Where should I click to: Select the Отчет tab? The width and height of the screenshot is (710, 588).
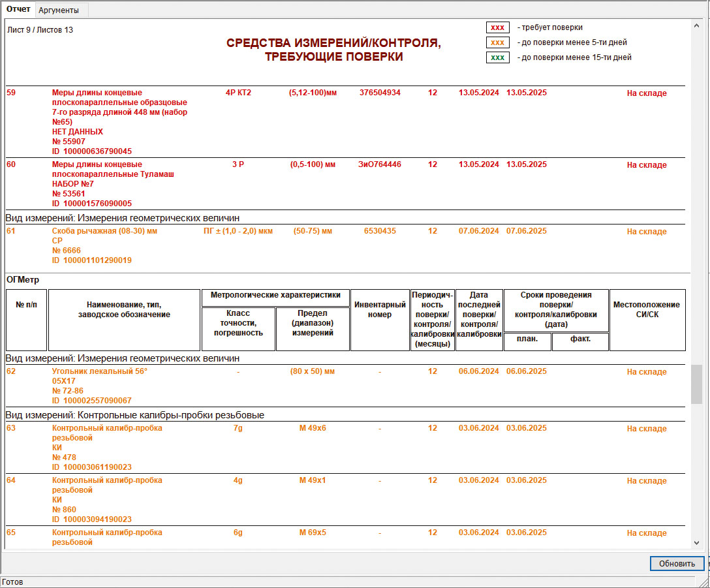[x=18, y=10]
